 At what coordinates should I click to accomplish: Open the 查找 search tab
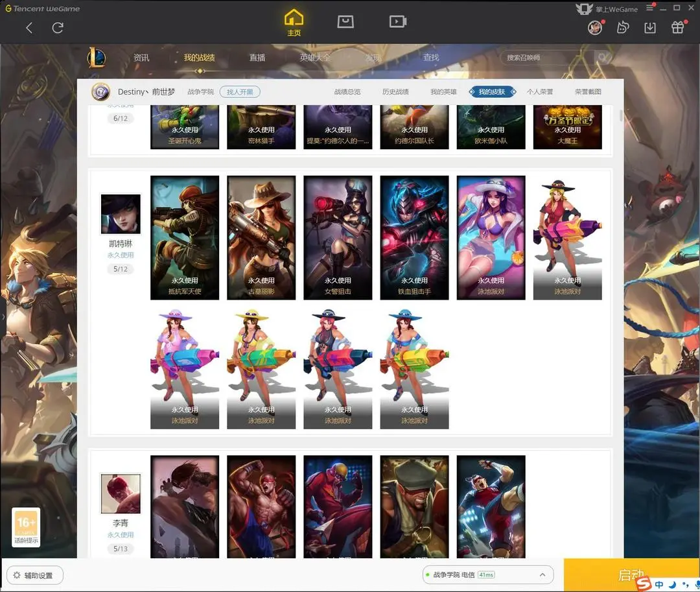431,58
